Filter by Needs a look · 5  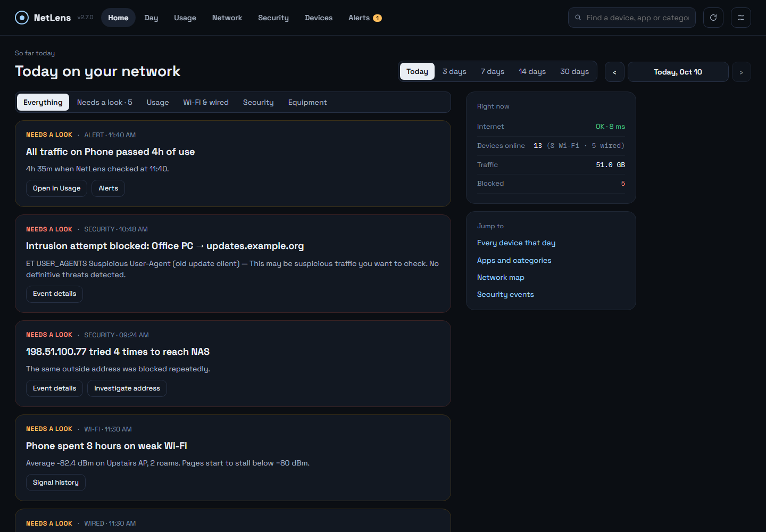click(105, 102)
